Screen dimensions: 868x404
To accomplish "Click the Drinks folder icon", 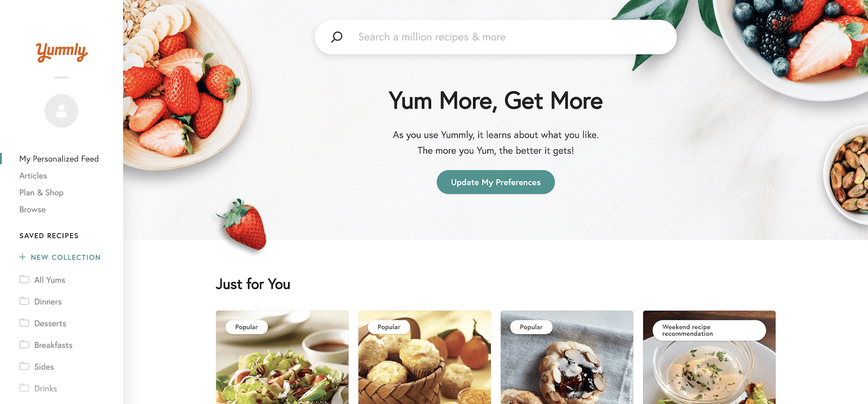I will click(x=24, y=388).
